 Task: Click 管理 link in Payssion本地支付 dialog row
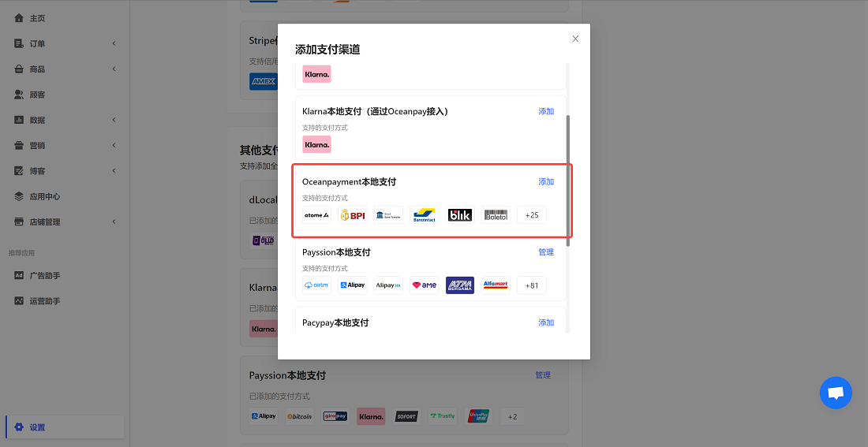click(546, 252)
